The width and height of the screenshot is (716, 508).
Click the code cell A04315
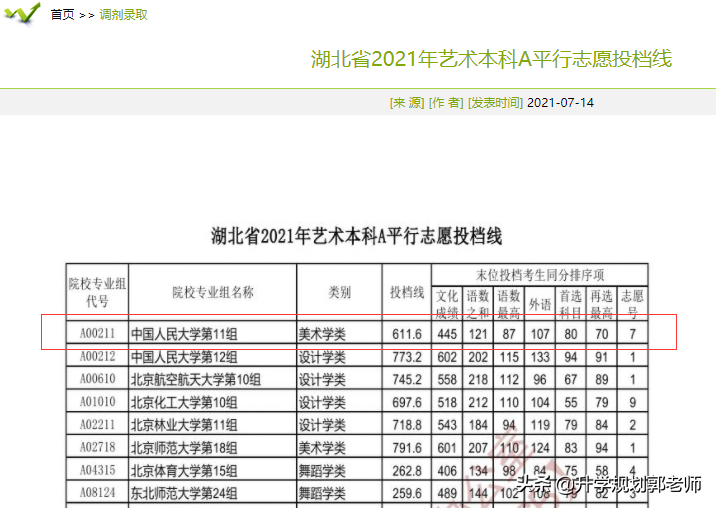(97, 471)
